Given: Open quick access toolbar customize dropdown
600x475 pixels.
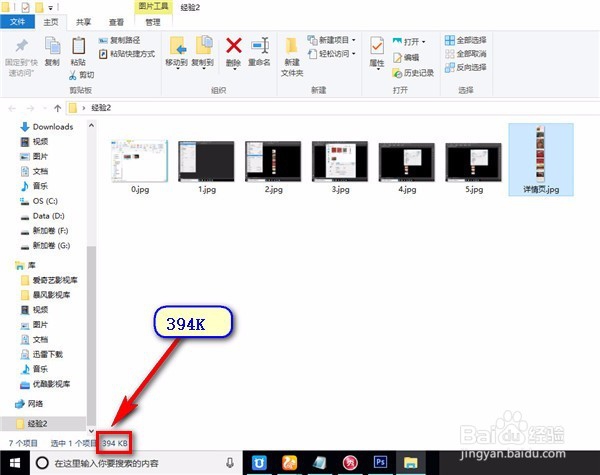Looking at the screenshot, I should click(x=51, y=8).
